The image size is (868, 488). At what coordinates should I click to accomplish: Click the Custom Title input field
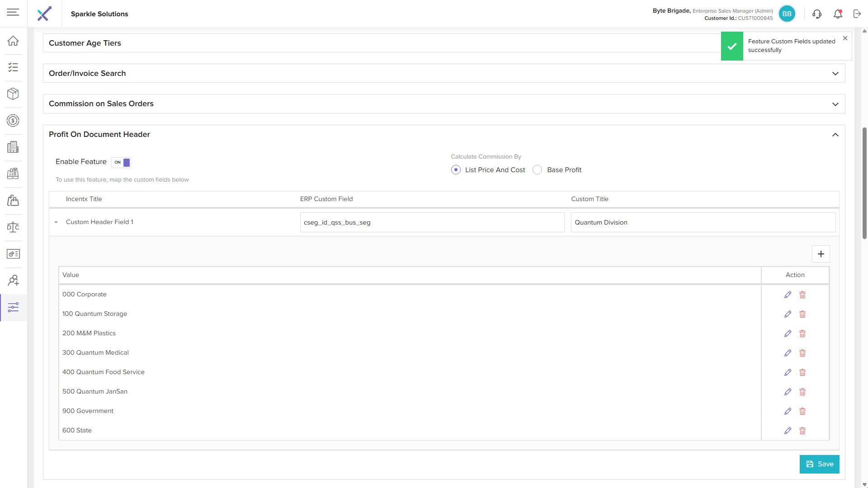tap(703, 222)
